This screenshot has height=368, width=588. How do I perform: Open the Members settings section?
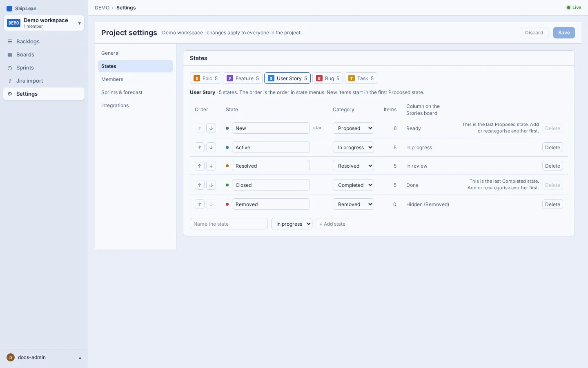pyautogui.click(x=135, y=79)
